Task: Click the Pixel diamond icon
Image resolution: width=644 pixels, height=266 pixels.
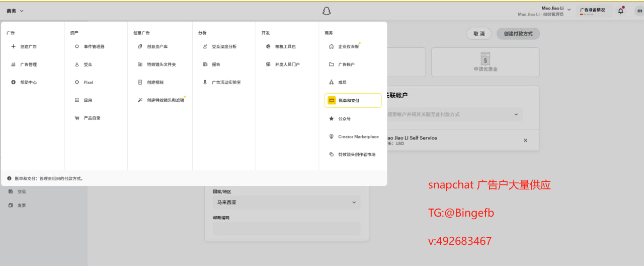Action: (x=76, y=82)
